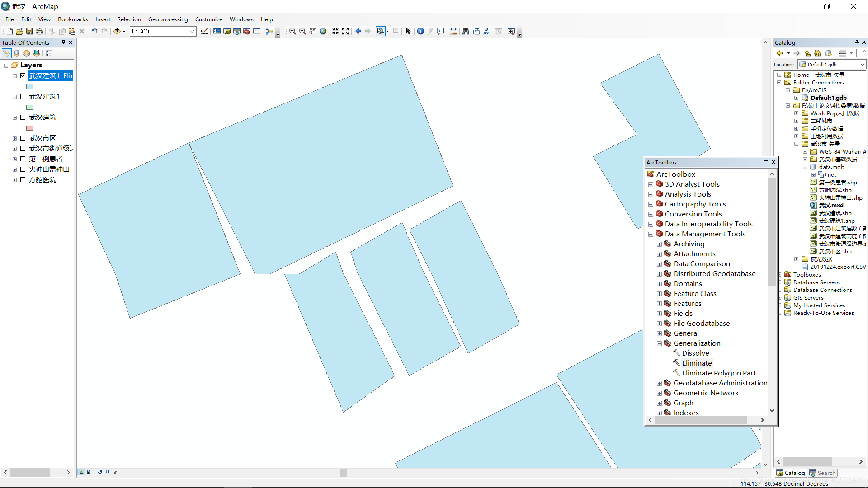Click the Dissolve tool in Generalization
The width and height of the screenshot is (868, 488).
(x=696, y=353)
